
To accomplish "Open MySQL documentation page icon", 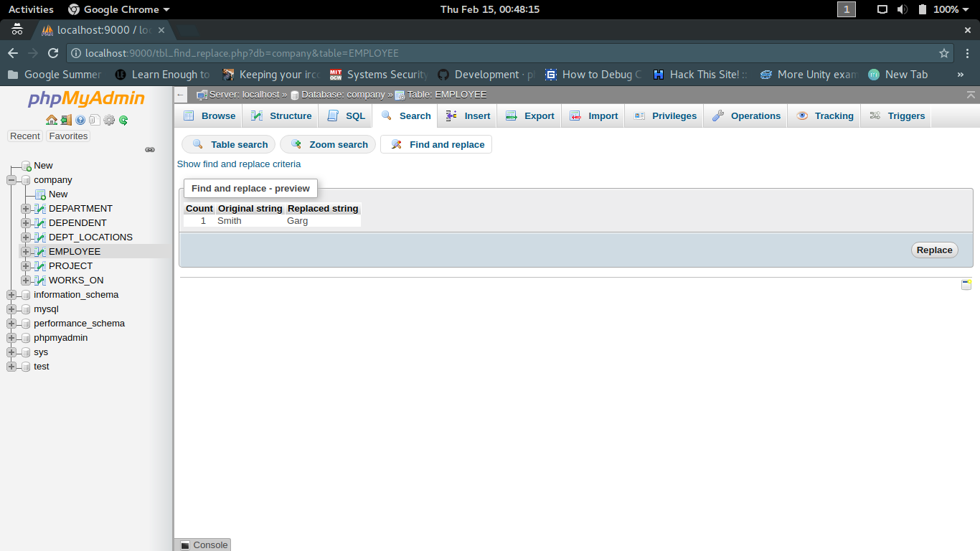I will click(94, 120).
